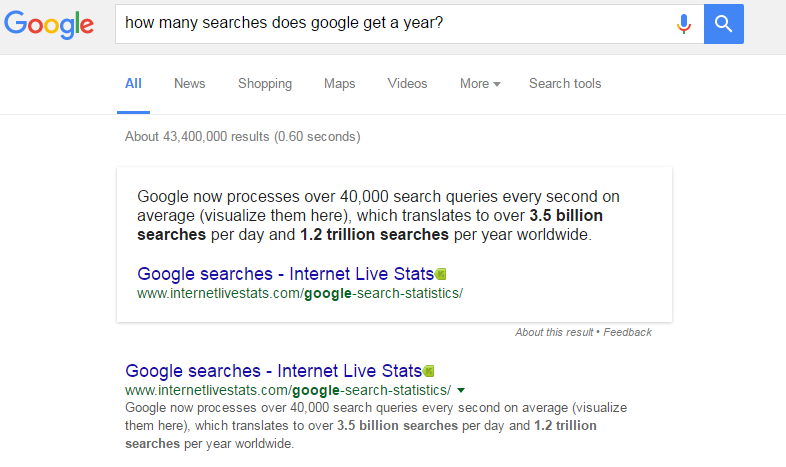Open featured snippet Internet Live Stats link
786x467 pixels.
(x=285, y=274)
